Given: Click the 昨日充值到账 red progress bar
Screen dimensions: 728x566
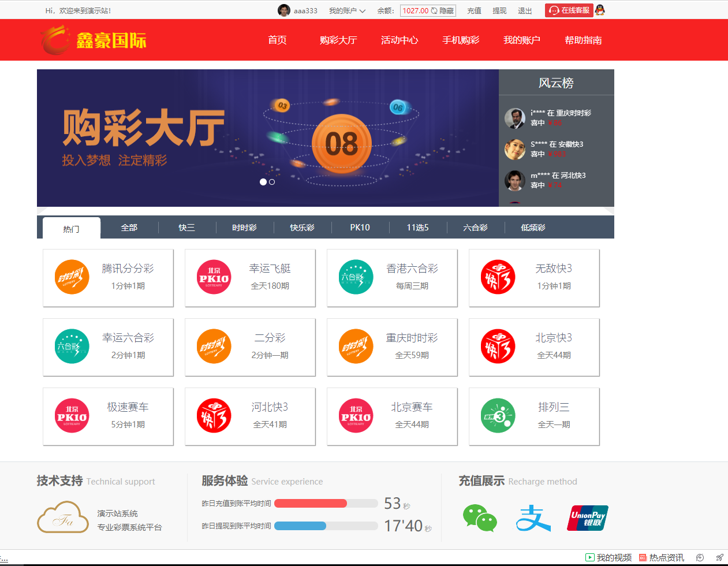Looking at the screenshot, I should click(x=311, y=504).
